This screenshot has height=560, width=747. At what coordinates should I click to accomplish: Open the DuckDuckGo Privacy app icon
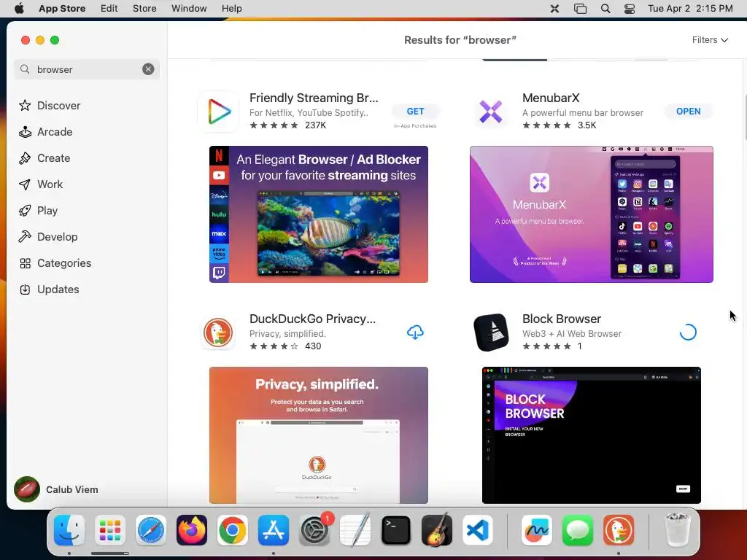click(x=218, y=332)
